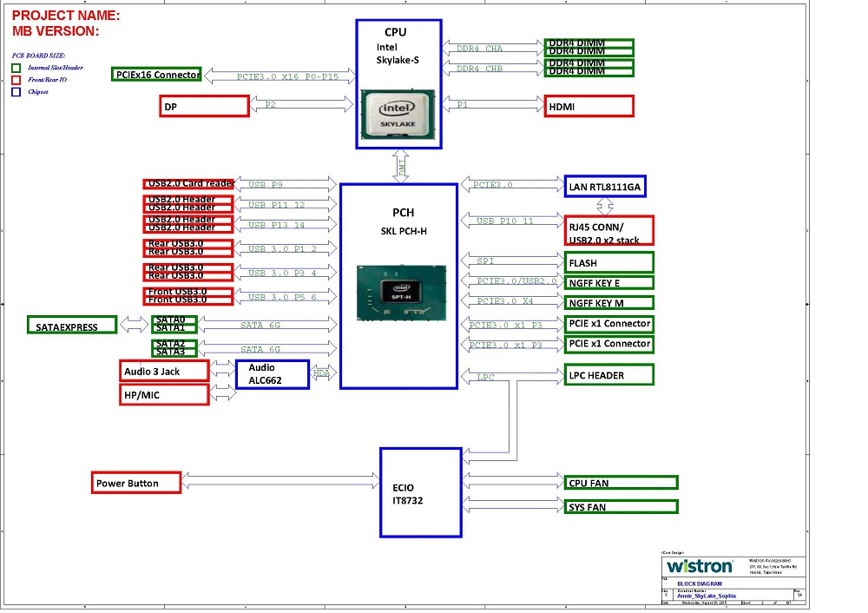
Task: Click the 'USB P10 11' bus label
Action: [505, 221]
